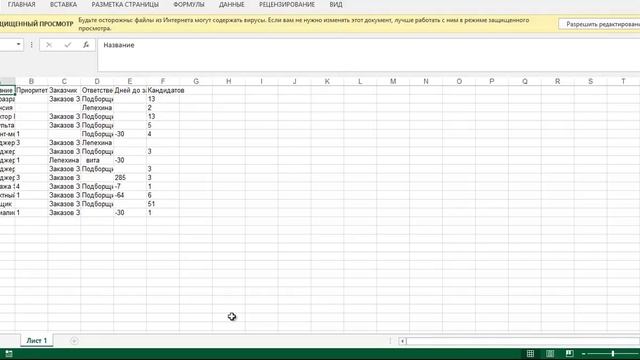
Task: Open the ГЛАВНАЯ ribbon tab
Action: [22, 4]
